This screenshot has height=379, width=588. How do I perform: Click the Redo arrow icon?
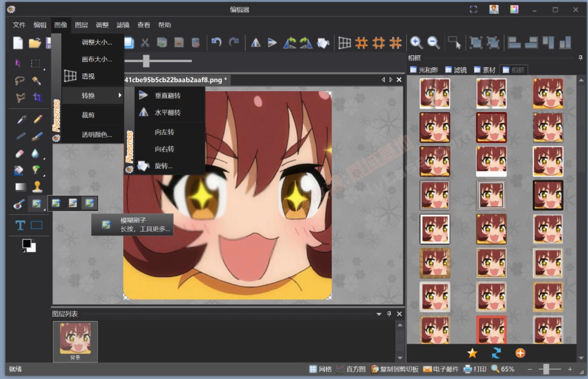coord(234,42)
